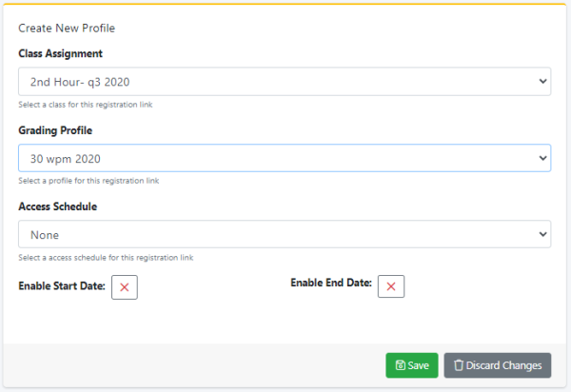Click the chevron arrow in Access Schedule field
Screen dimensions: 571x392
(543, 234)
